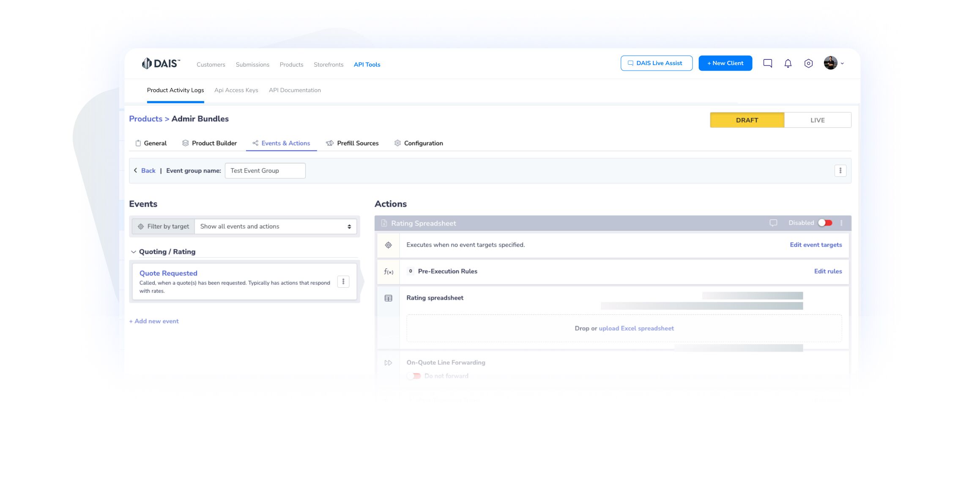Open event group three-dot options menu
The width and height of the screenshot is (980, 483).
(840, 171)
